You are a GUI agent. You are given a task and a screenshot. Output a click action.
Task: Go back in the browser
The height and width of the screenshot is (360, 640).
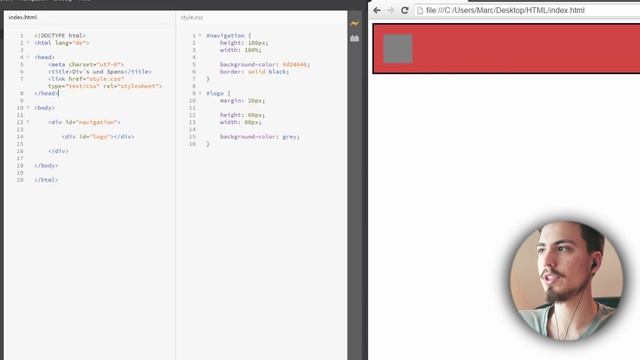pyautogui.click(x=377, y=10)
